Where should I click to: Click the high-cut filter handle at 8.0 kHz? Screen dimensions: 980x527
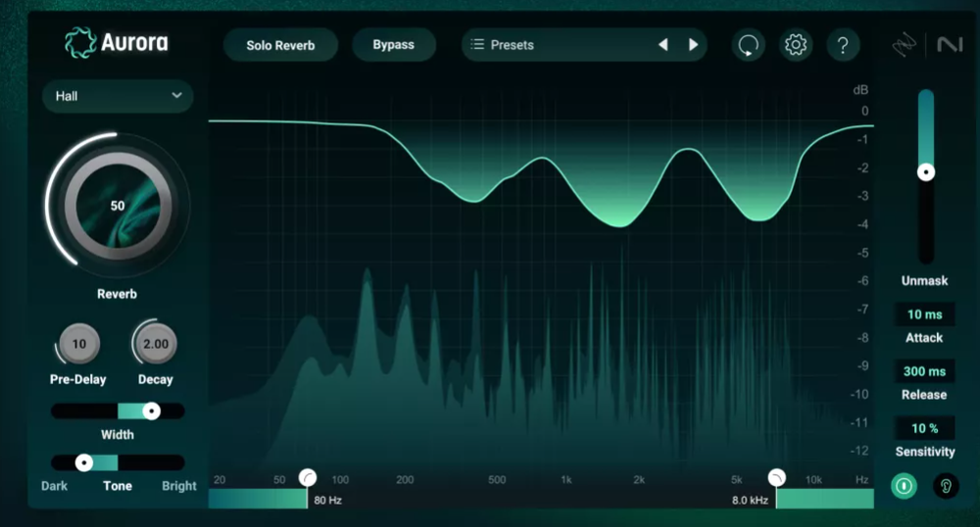click(777, 478)
